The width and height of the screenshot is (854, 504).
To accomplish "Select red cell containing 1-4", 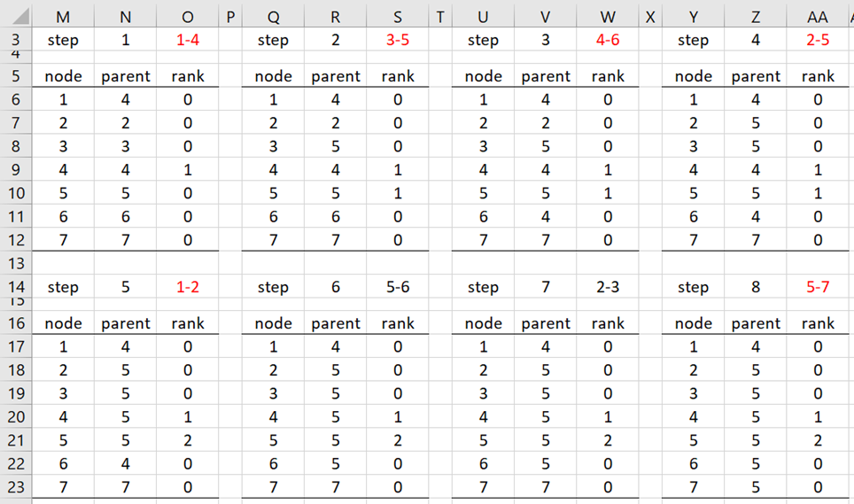I will [x=187, y=40].
